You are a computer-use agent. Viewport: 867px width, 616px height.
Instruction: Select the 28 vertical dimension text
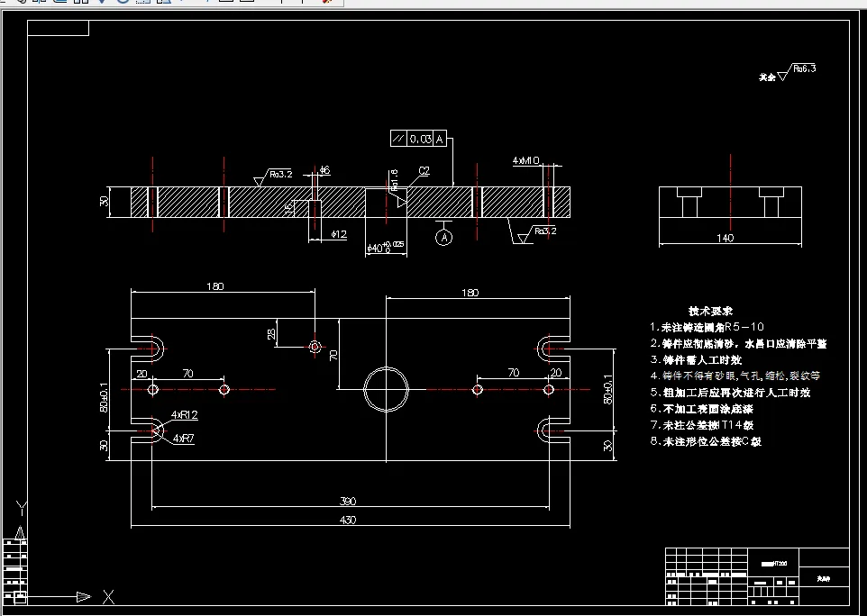271,334
